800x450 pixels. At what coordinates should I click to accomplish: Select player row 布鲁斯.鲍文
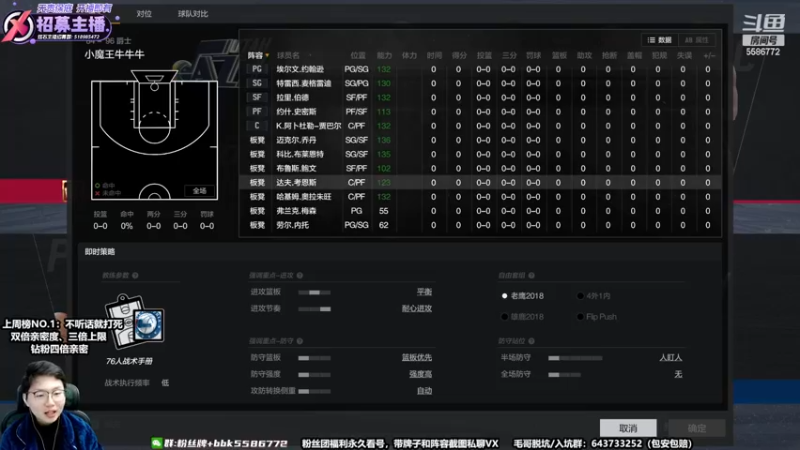(480, 168)
